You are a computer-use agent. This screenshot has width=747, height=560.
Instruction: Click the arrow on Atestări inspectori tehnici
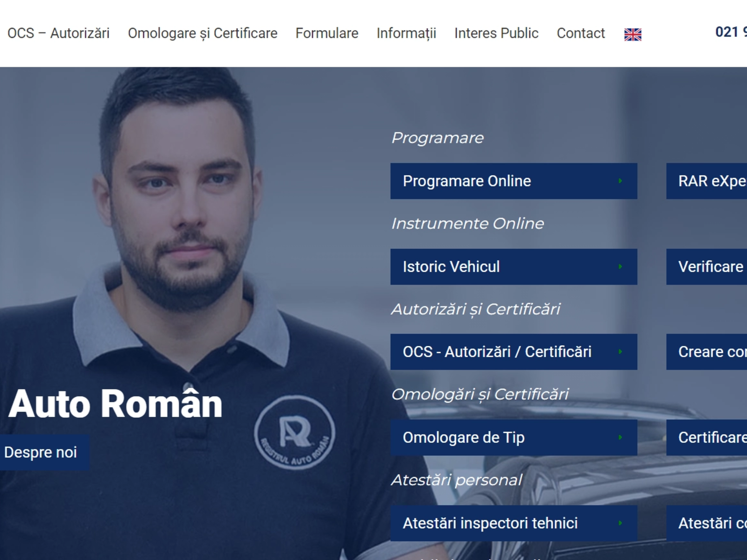pyautogui.click(x=620, y=523)
